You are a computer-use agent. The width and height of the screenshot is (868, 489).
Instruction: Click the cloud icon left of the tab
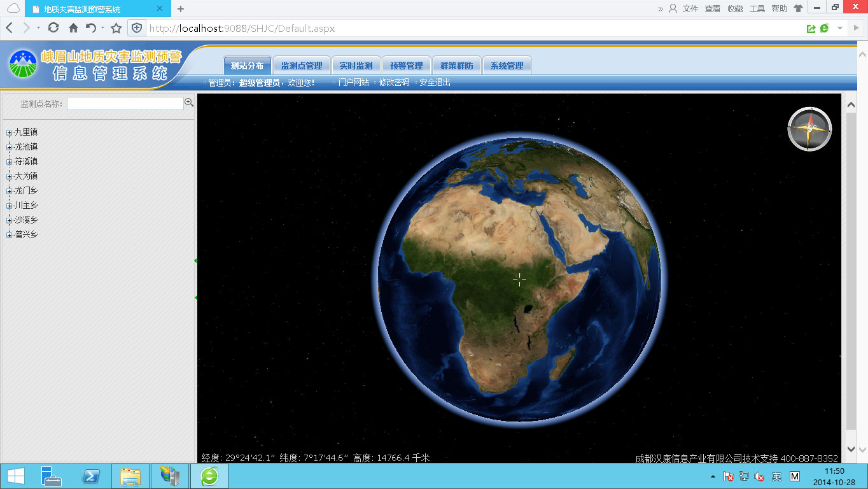(13, 8)
